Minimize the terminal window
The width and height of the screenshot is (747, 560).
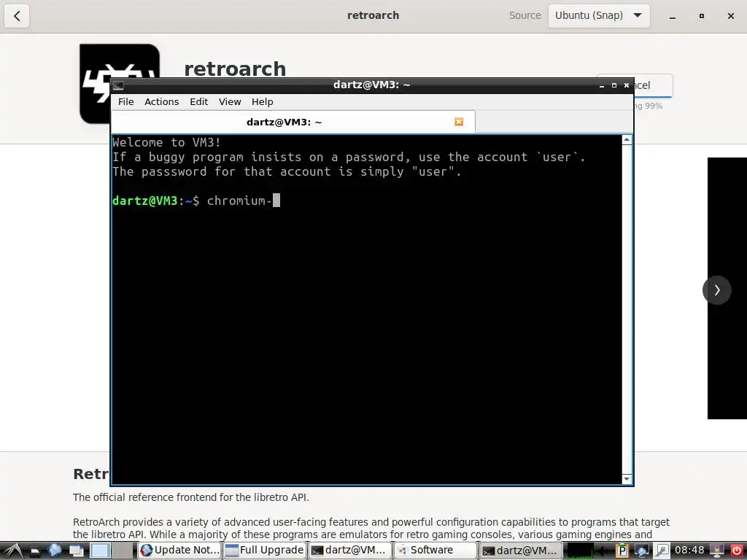(x=601, y=85)
